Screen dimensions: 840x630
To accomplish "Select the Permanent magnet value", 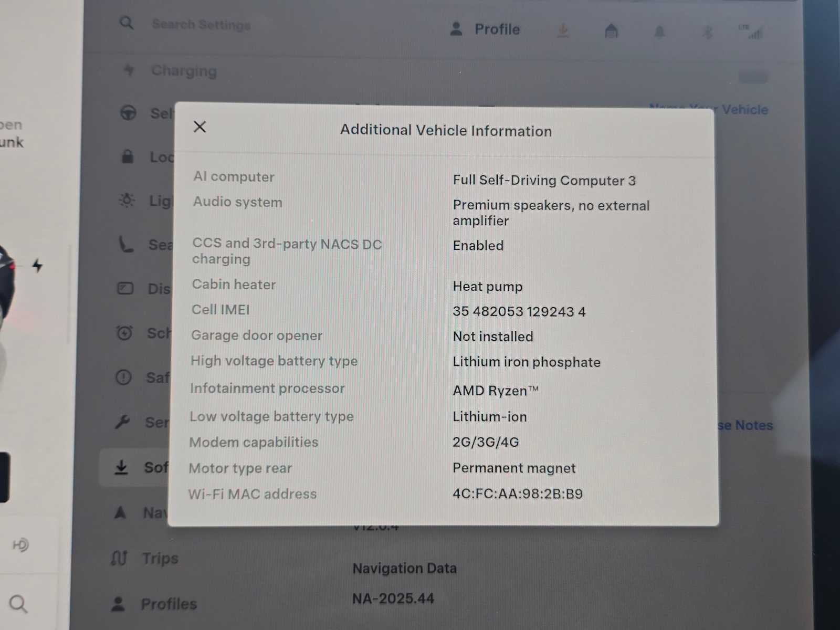I will pyautogui.click(x=514, y=468).
